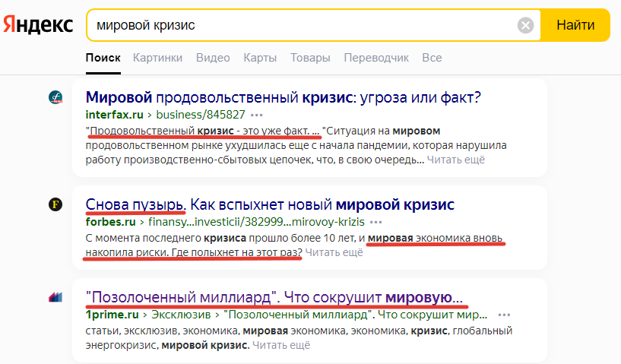Open the three-dot menu for the interfax.ru result
This screenshot has width=621, height=364.
(257, 115)
